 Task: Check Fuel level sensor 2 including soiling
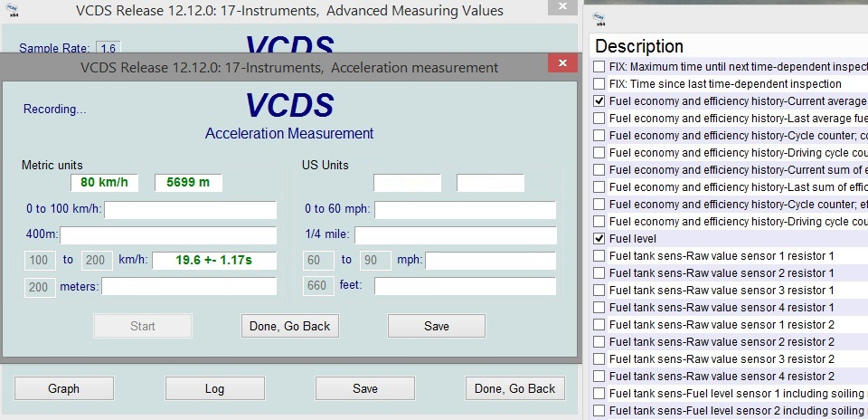pyautogui.click(x=599, y=411)
